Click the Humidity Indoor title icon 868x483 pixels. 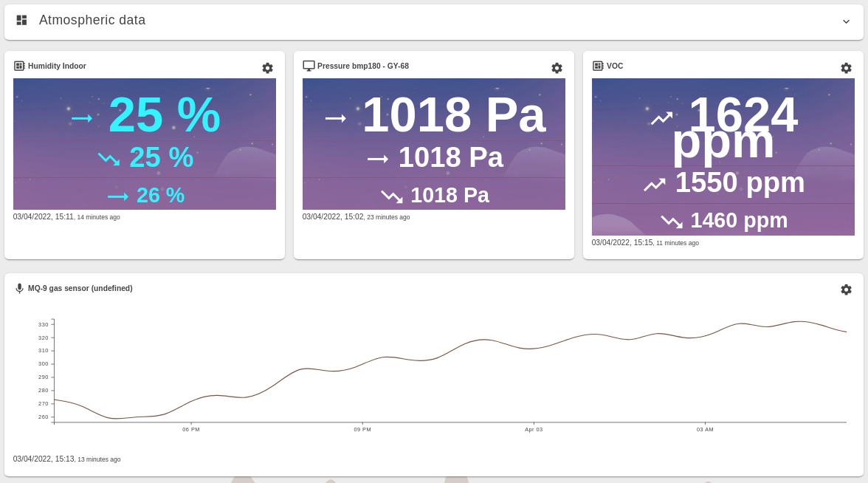[19, 66]
